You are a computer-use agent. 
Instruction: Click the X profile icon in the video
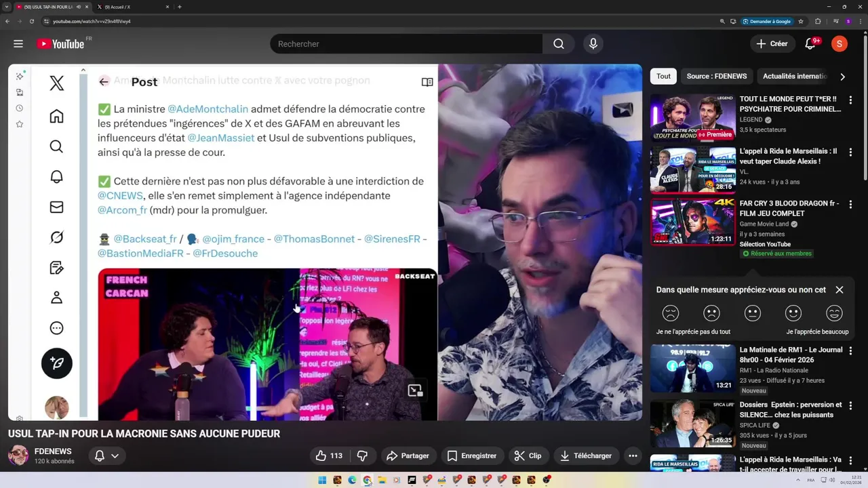point(57,298)
